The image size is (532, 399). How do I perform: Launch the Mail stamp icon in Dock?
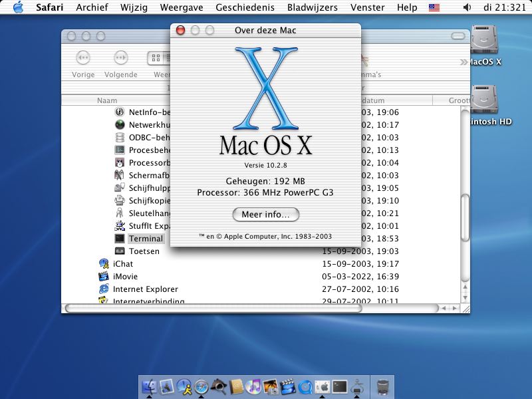(x=167, y=386)
